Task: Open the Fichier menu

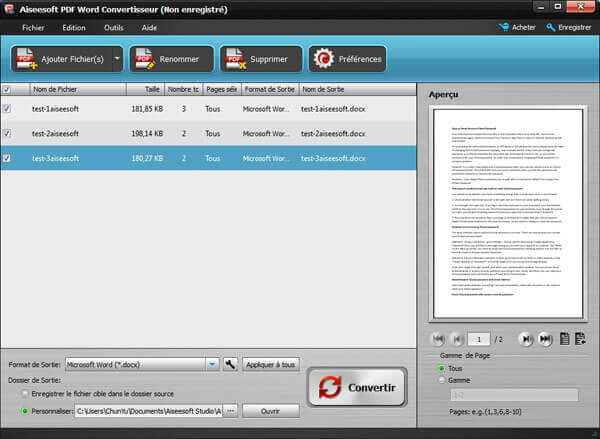Action: [x=33, y=28]
